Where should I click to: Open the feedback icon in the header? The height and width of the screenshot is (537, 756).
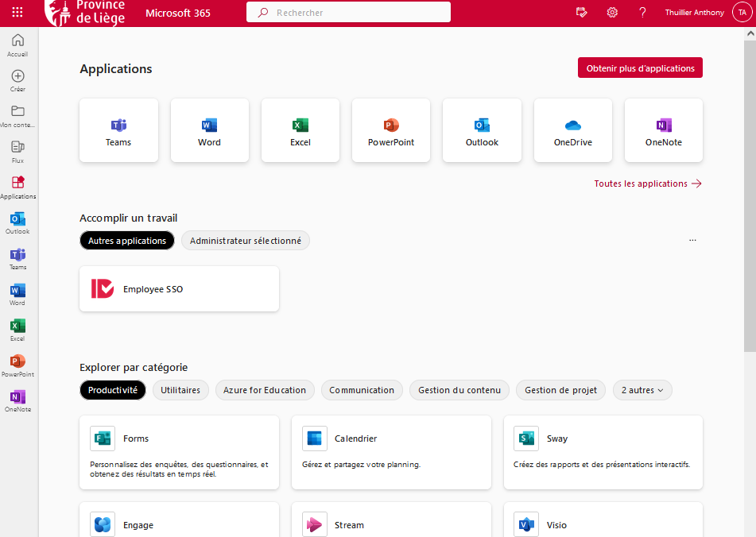coord(581,13)
